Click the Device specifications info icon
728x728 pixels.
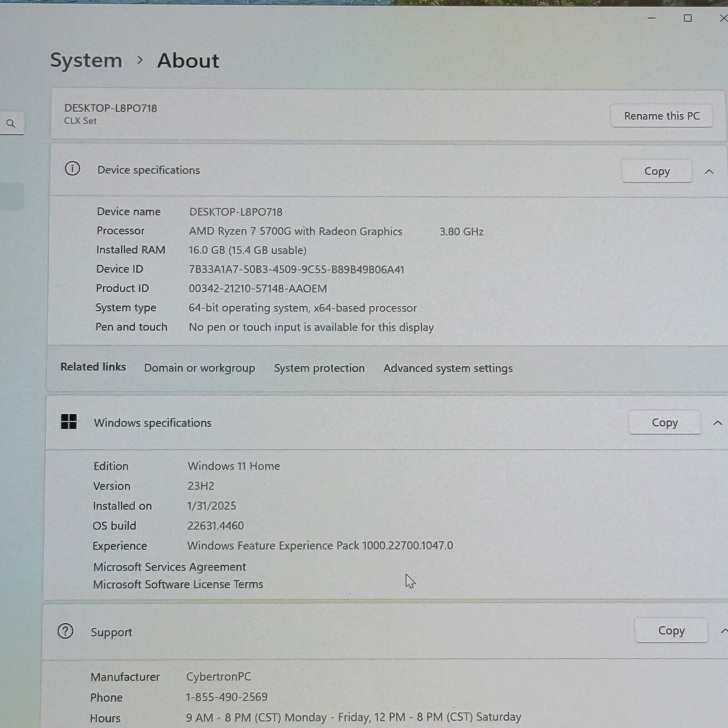tap(72, 169)
